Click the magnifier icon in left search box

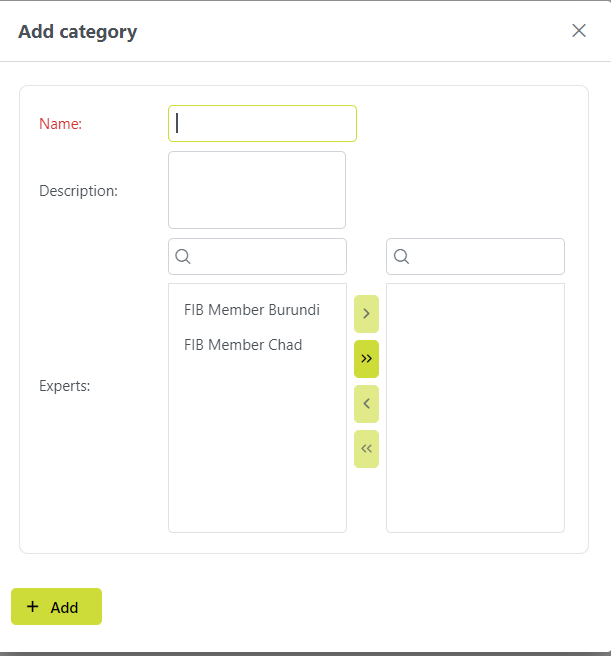coord(183,257)
